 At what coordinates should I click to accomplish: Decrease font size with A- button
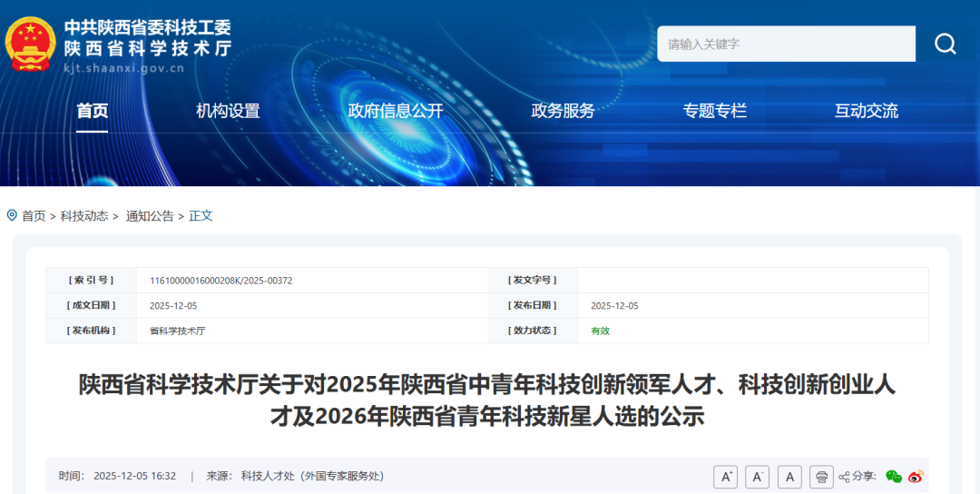(x=757, y=477)
